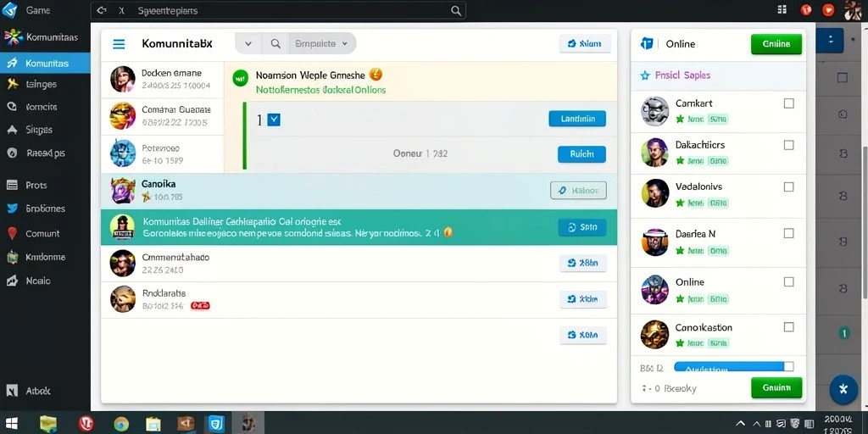Click the round blue star floating button
This screenshot has width=868, height=434.
(843, 388)
